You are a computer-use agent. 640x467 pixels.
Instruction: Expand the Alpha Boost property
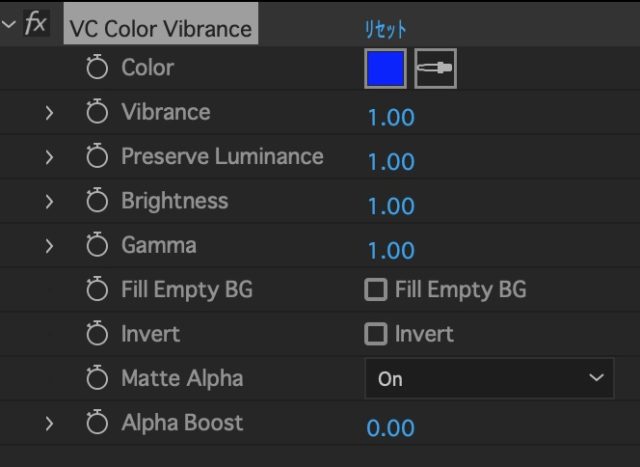coord(49,424)
